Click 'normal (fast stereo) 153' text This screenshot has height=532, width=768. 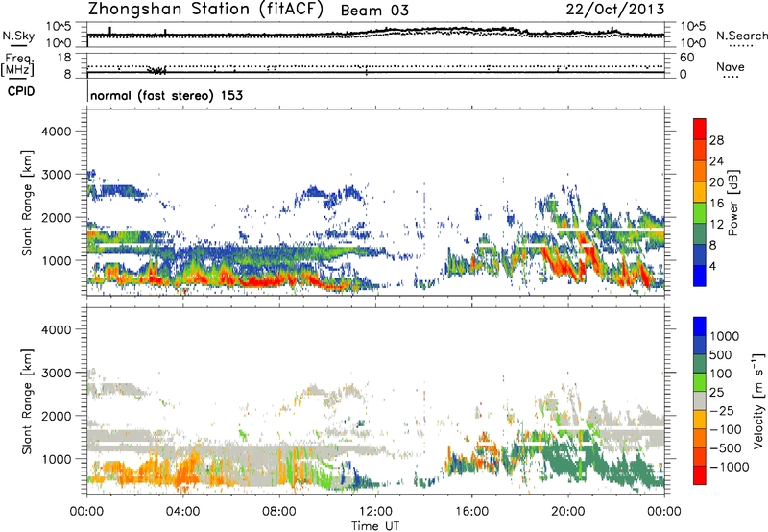point(166,95)
